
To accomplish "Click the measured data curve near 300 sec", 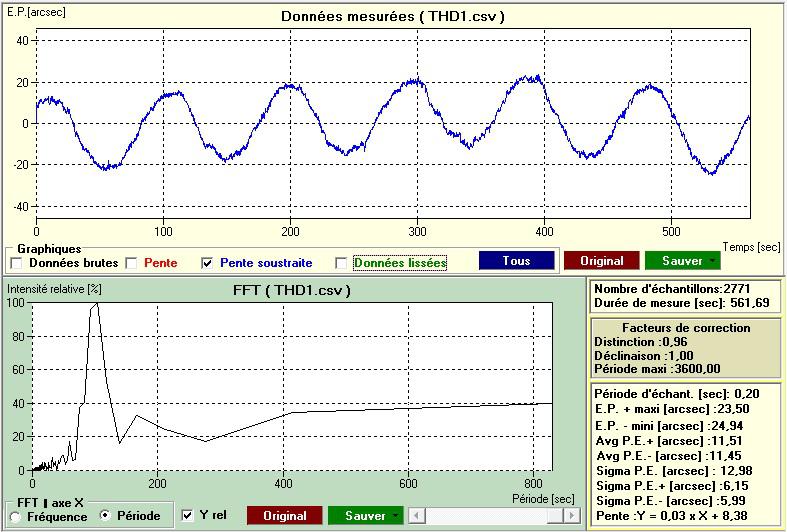I will tap(417, 80).
